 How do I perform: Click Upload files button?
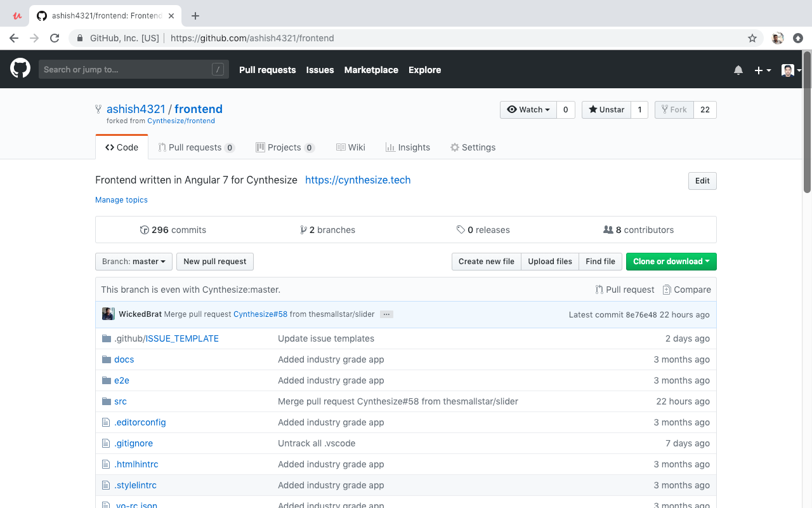(x=550, y=262)
